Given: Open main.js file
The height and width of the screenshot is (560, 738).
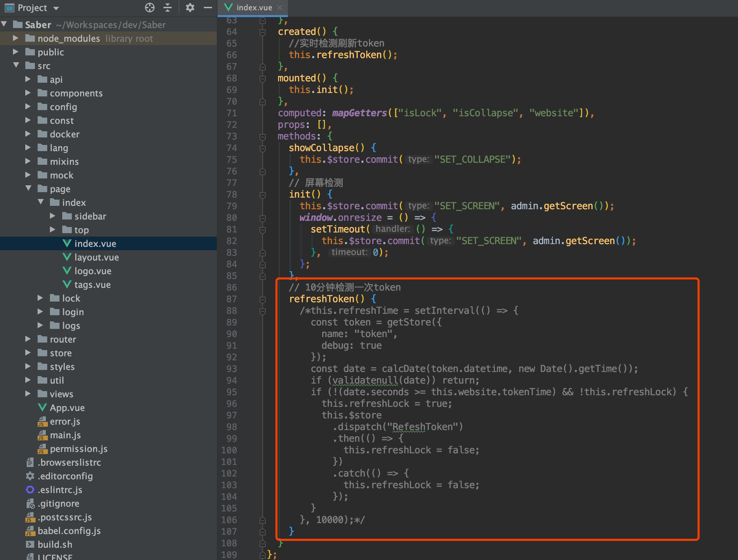Looking at the screenshot, I should [65, 435].
